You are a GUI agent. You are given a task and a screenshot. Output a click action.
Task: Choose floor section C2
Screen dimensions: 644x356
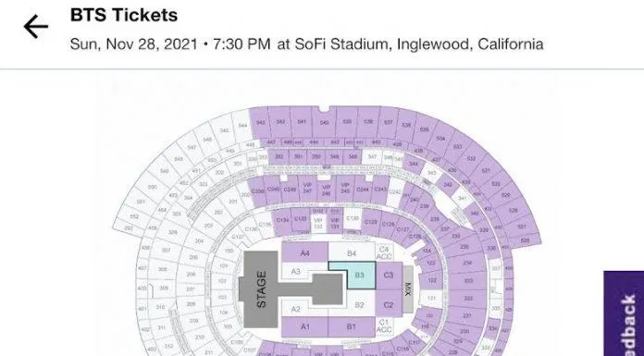[389, 304]
